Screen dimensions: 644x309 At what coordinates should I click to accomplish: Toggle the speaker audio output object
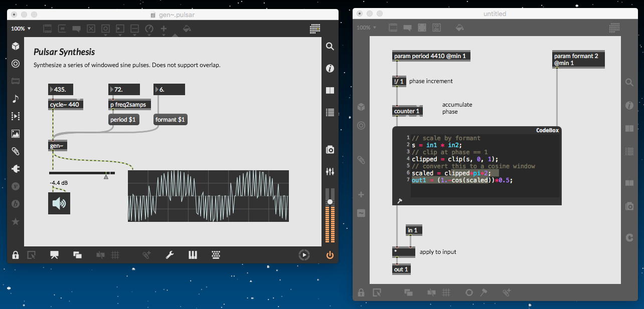pos(59,203)
